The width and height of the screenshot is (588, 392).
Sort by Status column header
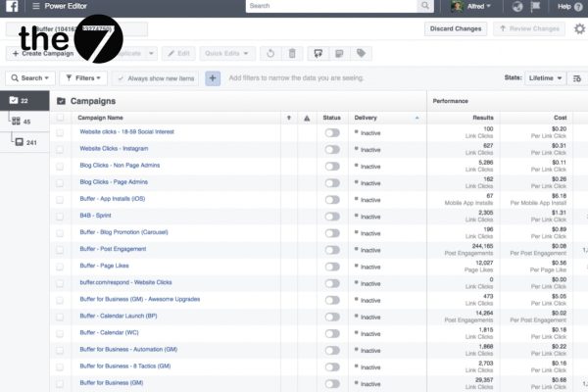332,118
